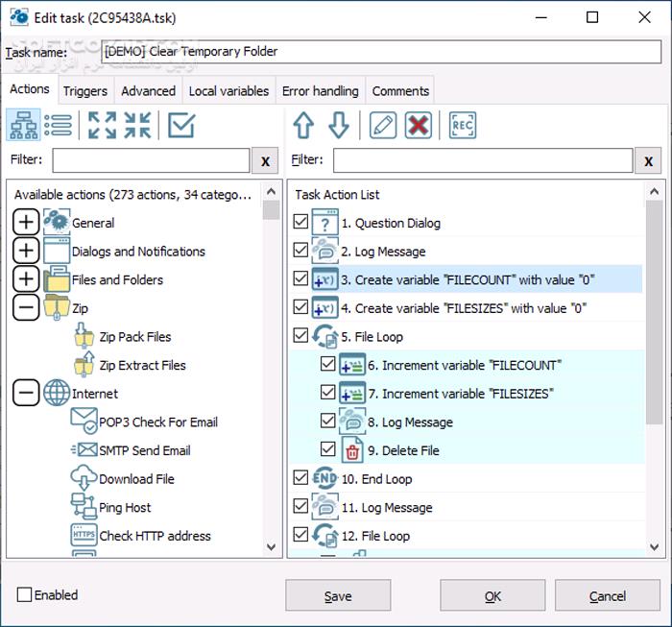Switch to flat list view of actions
The height and width of the screenshot is (627, 672).
58,125
